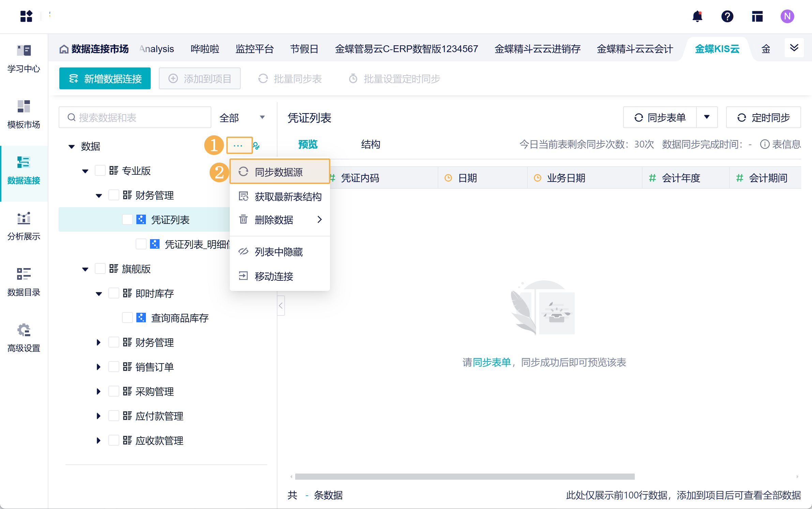Expand the 销售订单 tree node
The image size is (812, 509).
(99, 367)
